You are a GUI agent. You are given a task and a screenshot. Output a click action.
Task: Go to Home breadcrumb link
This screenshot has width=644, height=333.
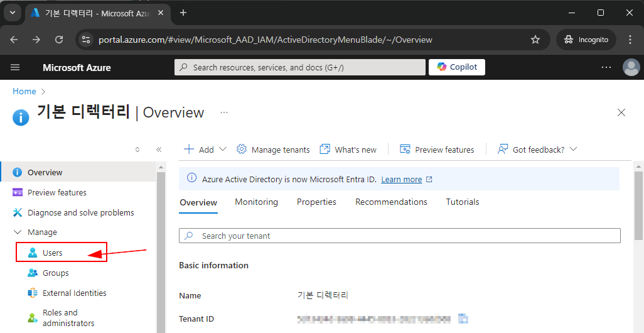click(24, 91)
